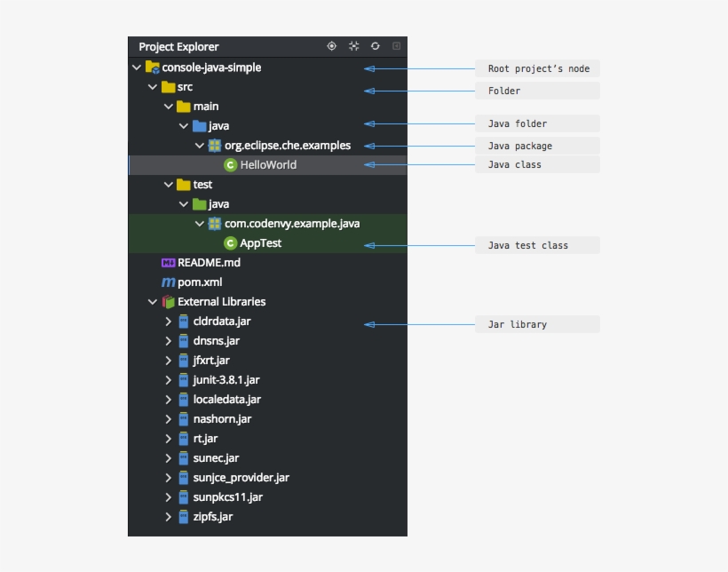Hide the Project Explorer panel with minimize icon
Screen dimensions: 728x572
coord(397,46)
